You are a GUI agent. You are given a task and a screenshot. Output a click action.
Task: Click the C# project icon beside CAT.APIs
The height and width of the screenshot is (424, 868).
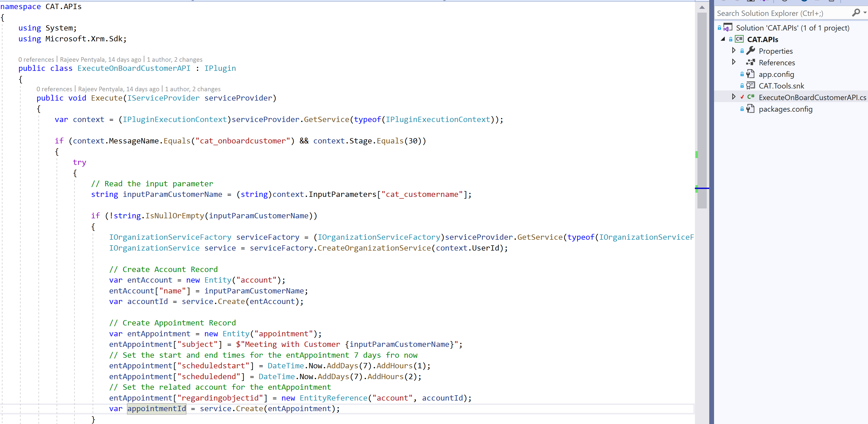pyautogui.click(x=739, y=39)
